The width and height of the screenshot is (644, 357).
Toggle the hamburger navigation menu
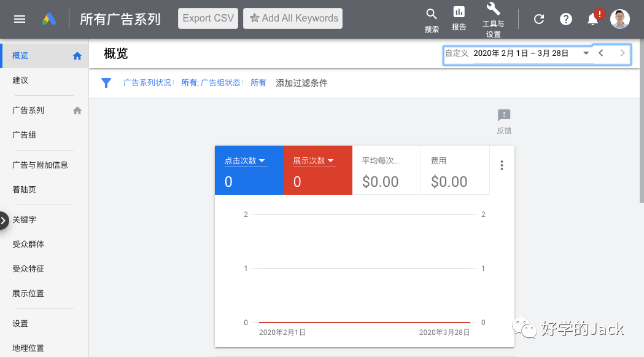tap(20, 18)
